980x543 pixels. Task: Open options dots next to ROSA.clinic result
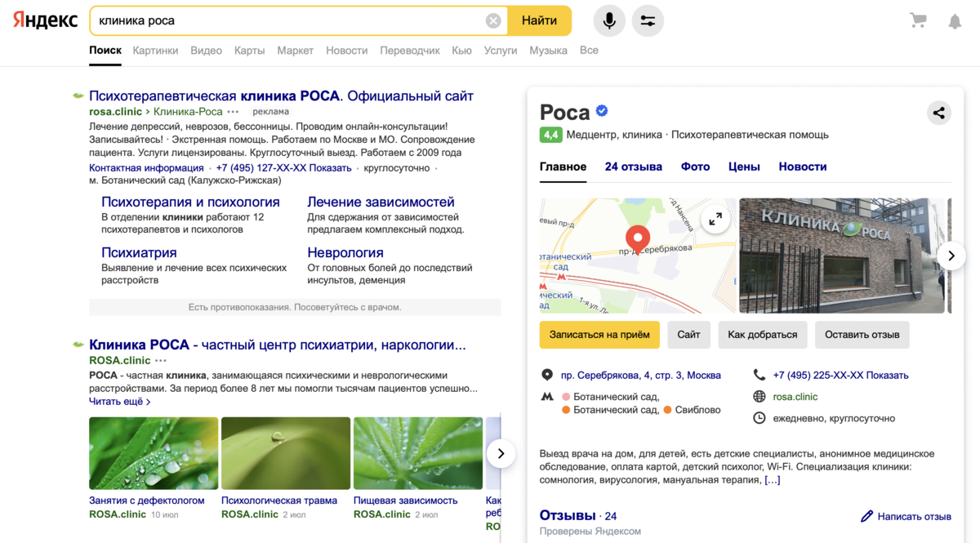pyautogui.click(x=161, y=361)
